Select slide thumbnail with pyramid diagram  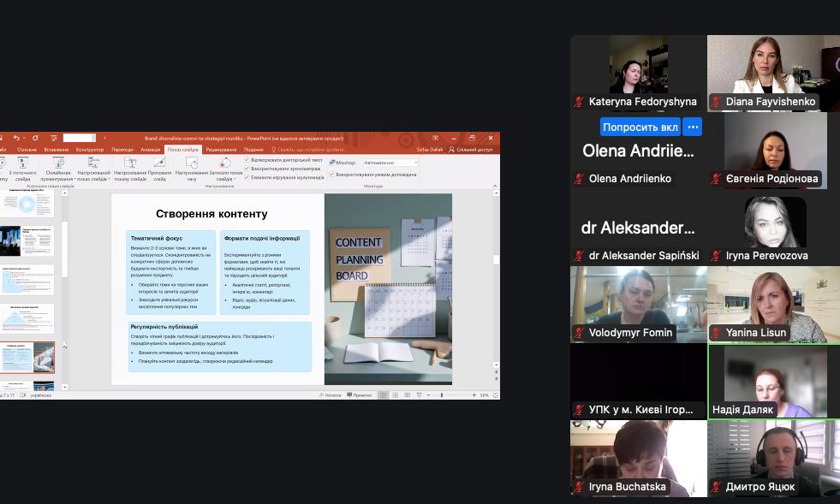(27, 318)
